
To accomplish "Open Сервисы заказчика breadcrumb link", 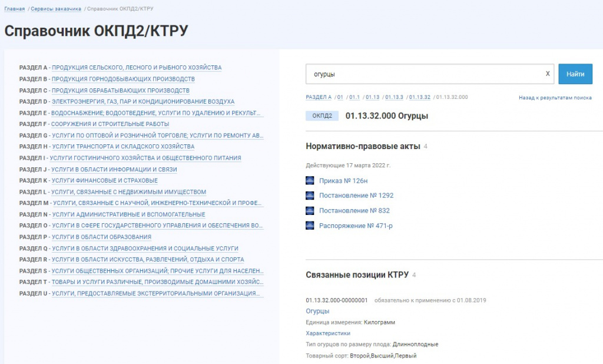I will pyautogui.click(x=56, y=9).
